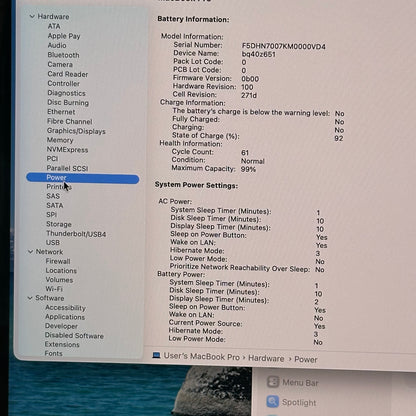The image size is (416, 416).
Task: Select Locations under Network
Action: (x=61, y=270)
